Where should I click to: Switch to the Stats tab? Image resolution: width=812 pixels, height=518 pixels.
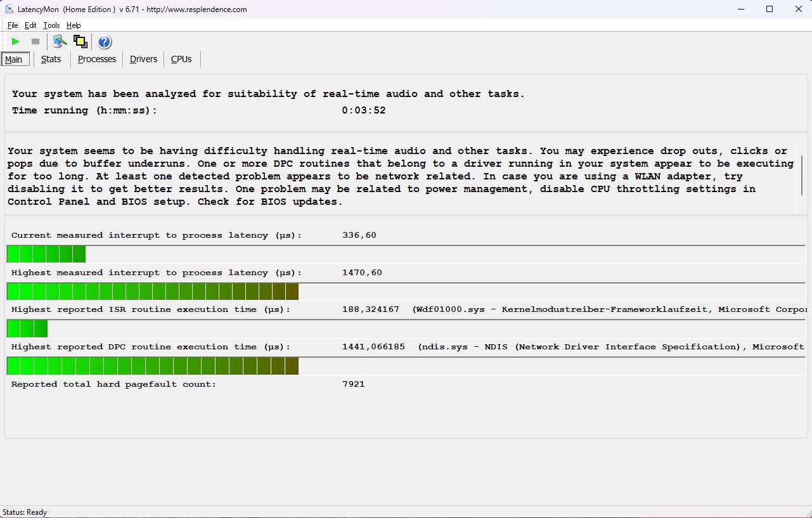point(51,59)
